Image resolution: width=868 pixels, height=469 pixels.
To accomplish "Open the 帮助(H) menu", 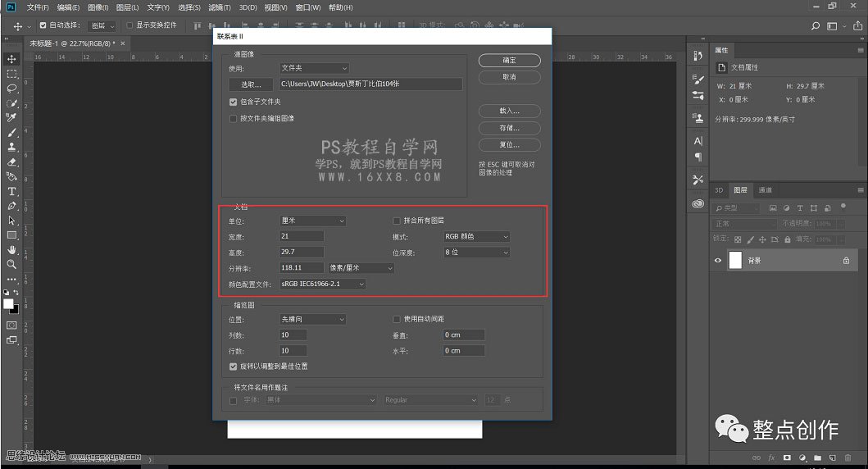I will click(x=340, y=7).
